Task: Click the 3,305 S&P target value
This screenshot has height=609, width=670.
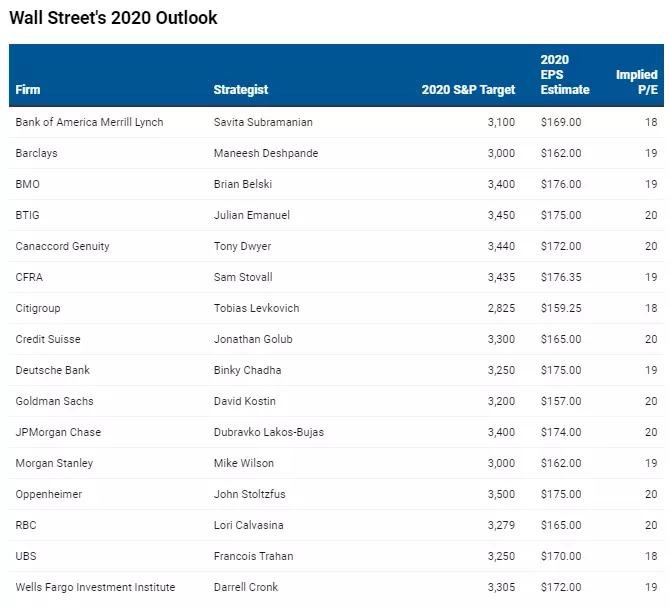Action: [x=501, y=587]
